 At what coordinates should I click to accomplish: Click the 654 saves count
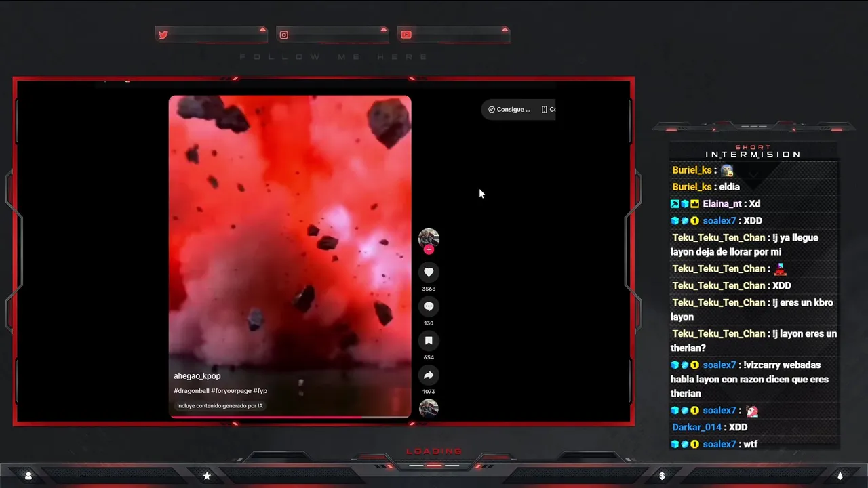(x=429, y=357)
